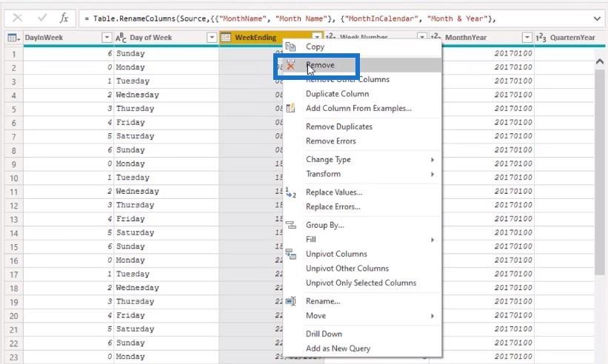This screenshot has width=608, height=364.
Task: Select Unpivot Columns menu entry
Action: point(362,254)
